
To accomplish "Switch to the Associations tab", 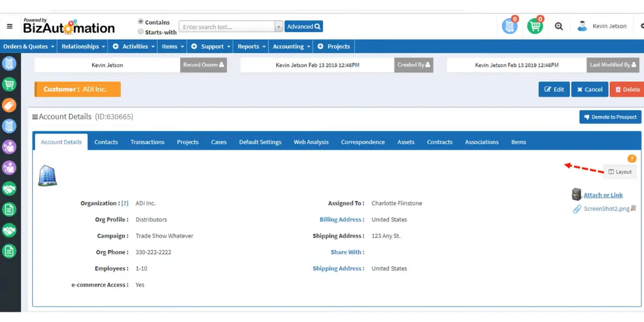I will pos(482,142).
